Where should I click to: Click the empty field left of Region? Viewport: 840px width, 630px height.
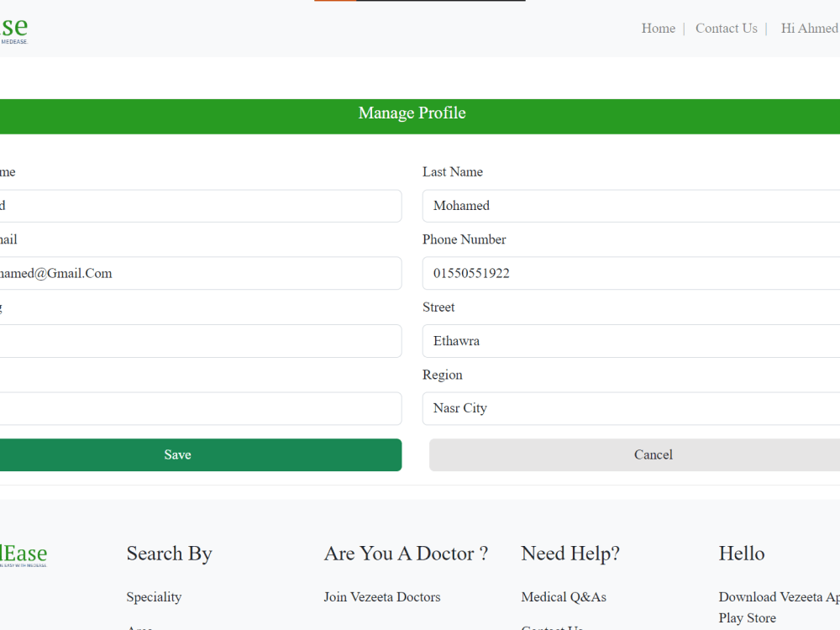click(x=201, y=408)
